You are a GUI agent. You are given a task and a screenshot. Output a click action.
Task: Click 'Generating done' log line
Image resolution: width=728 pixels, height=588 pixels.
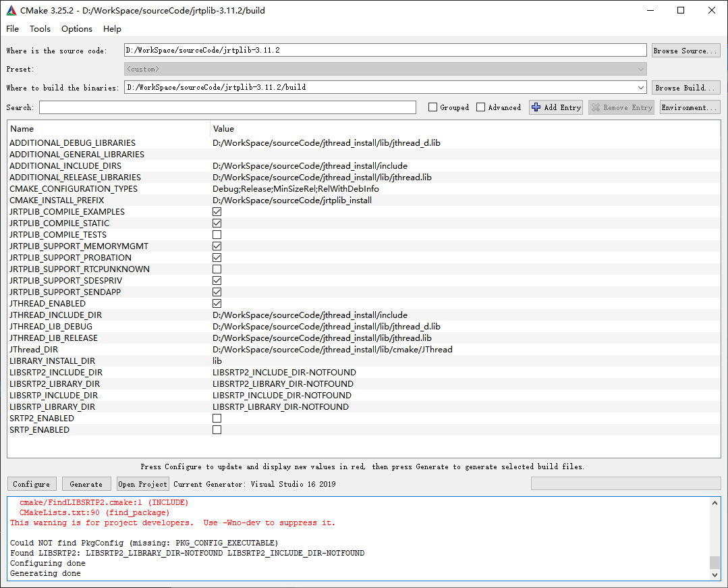[45, 573]
